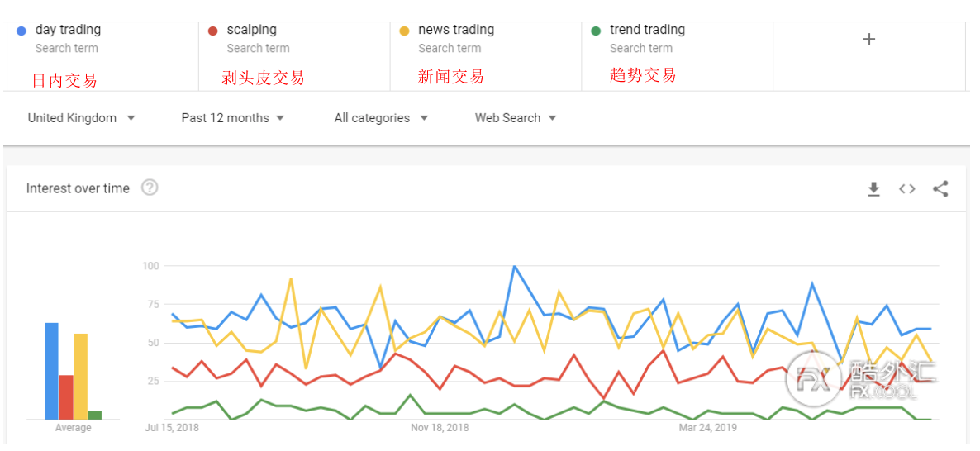Click the yellow news trading dot
The width and height of the screenshot is (980, 451).
404,31
